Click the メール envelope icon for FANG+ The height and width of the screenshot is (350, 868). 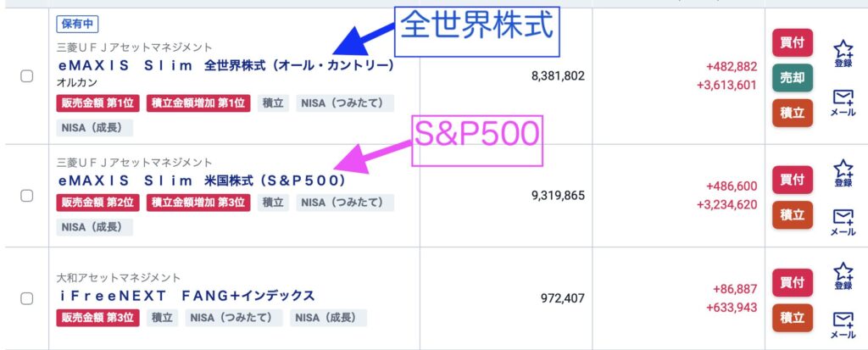[843, 324]
